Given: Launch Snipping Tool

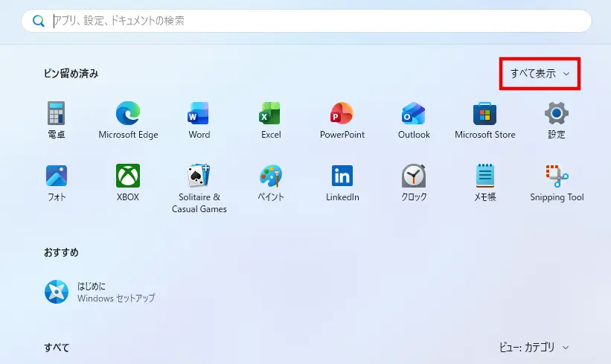Looking at the screenshot, I should [x=557, y=176].
